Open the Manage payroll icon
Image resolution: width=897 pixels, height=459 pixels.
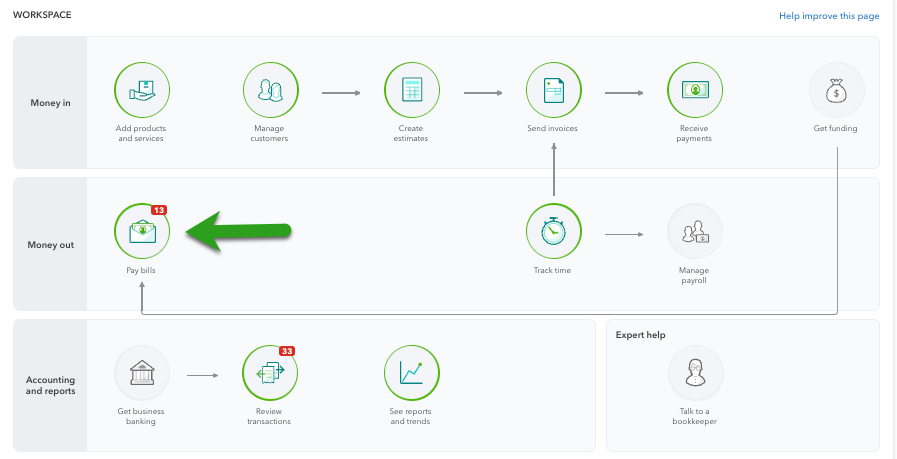[x=694, y=233]
